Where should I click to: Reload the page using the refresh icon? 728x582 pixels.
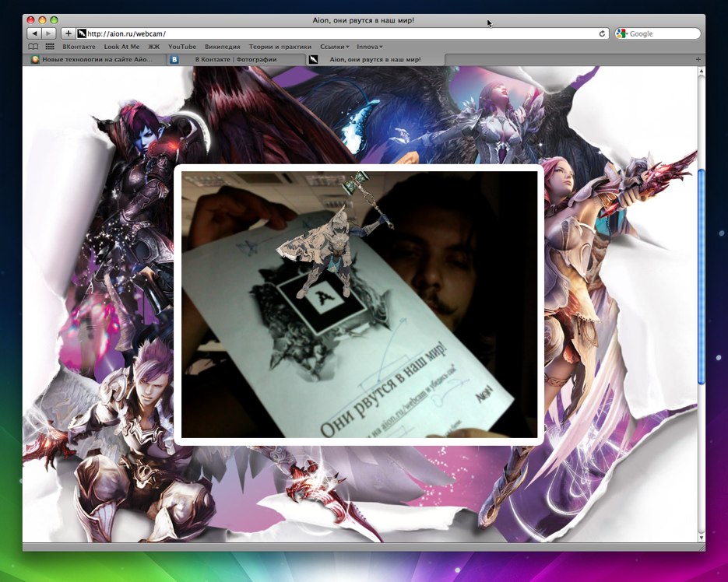[x=602, y=33]
